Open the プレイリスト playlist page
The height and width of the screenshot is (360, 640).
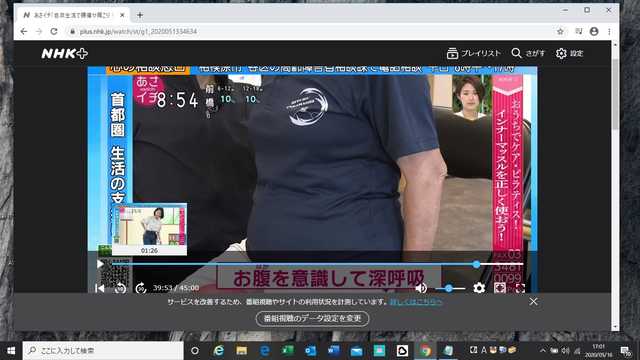[x=473, y=53]
